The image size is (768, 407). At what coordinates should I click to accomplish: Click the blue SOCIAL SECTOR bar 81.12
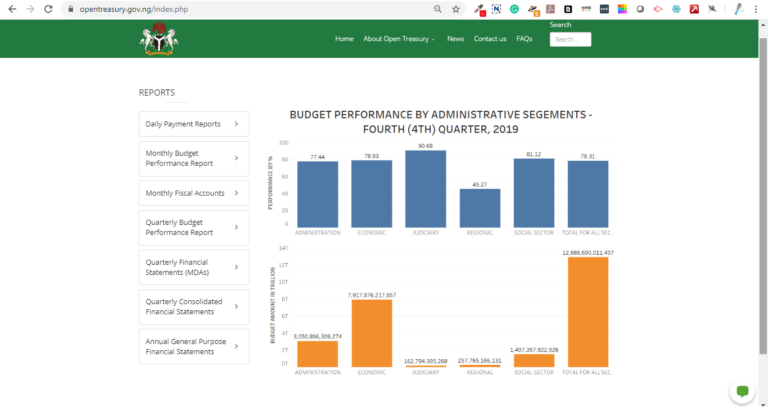click(534, 193)
